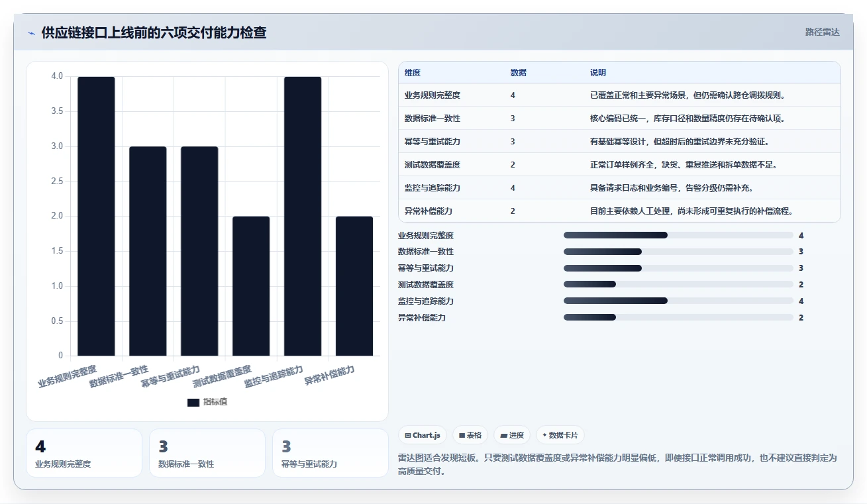867x504 pixels.
Task: Click the 幂等与重试能力 bar in chart
Action: click(199, 251)
